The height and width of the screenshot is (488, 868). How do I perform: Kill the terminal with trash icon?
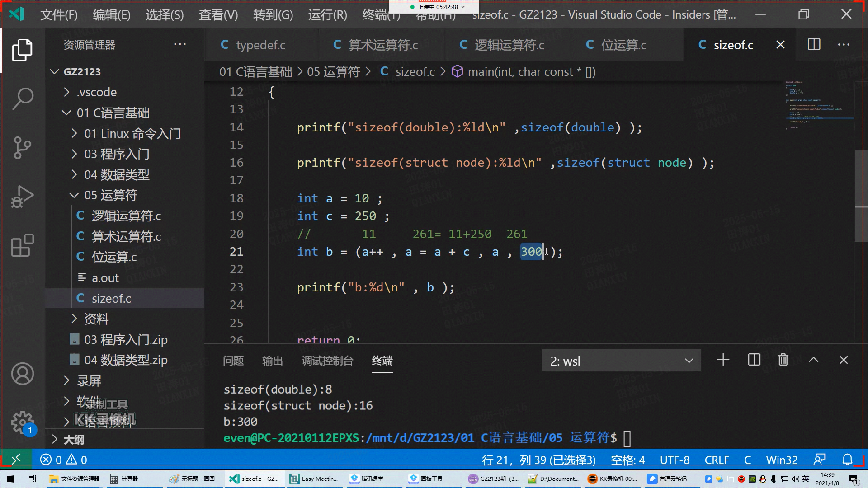click(x=783, y=360)
